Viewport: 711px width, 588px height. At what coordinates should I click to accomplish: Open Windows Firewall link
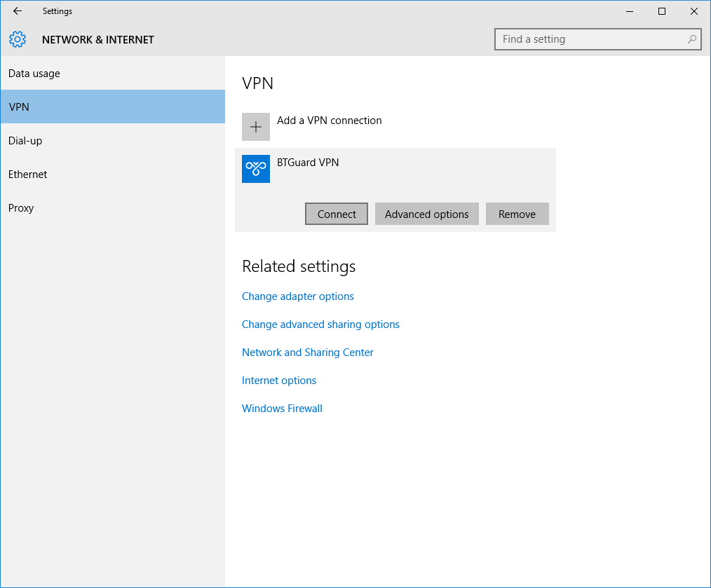tap(282, 409)
